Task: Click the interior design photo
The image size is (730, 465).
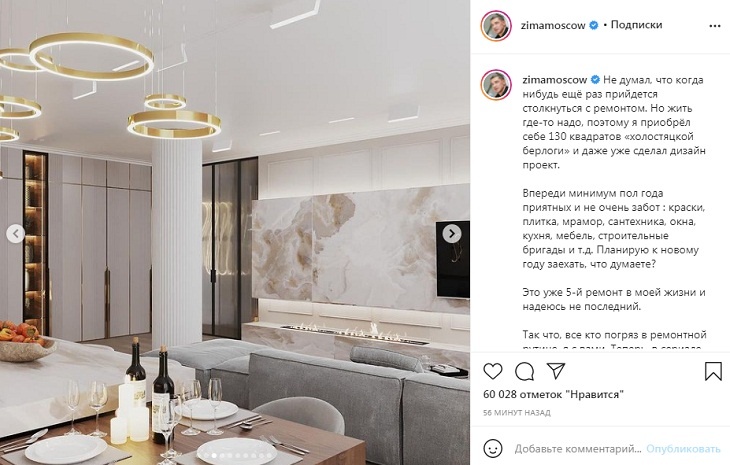Action: tap(235, 232)
